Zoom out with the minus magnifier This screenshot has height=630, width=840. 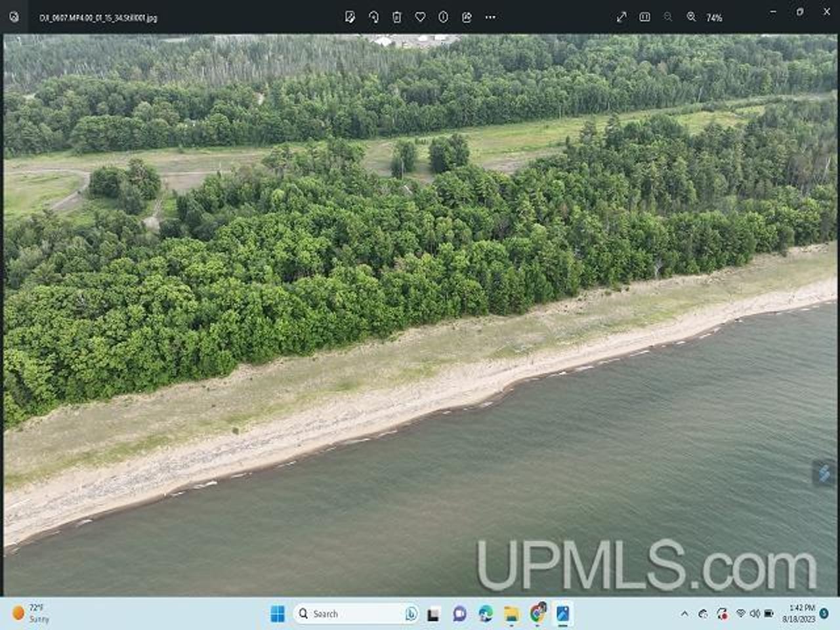pos(667,17)
